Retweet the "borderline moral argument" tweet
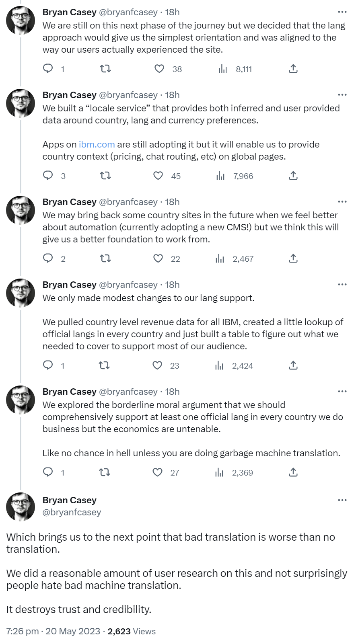Viewport: 352px width, 644px height. [x=105, y=472]
